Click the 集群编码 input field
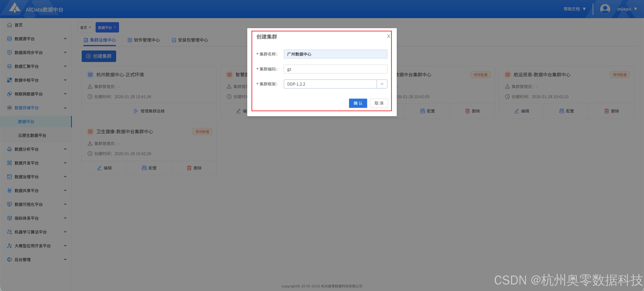The image size is (644, 291). point(335,69)
